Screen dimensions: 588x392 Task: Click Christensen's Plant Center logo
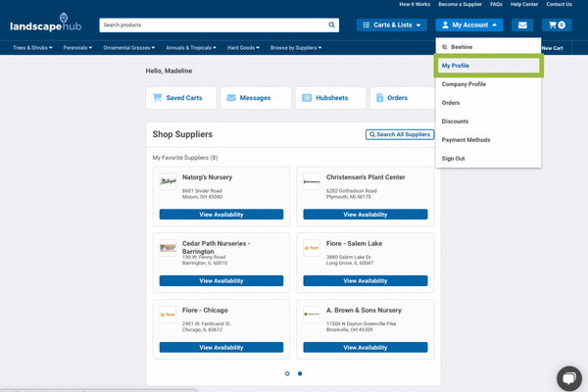click(312, 181)
